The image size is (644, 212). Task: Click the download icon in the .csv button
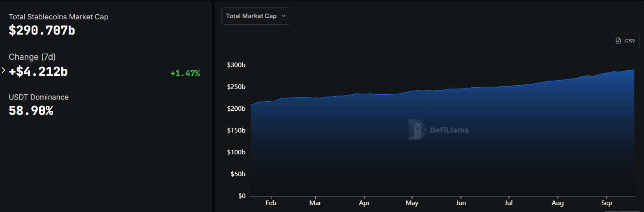[x=618, y=41]
